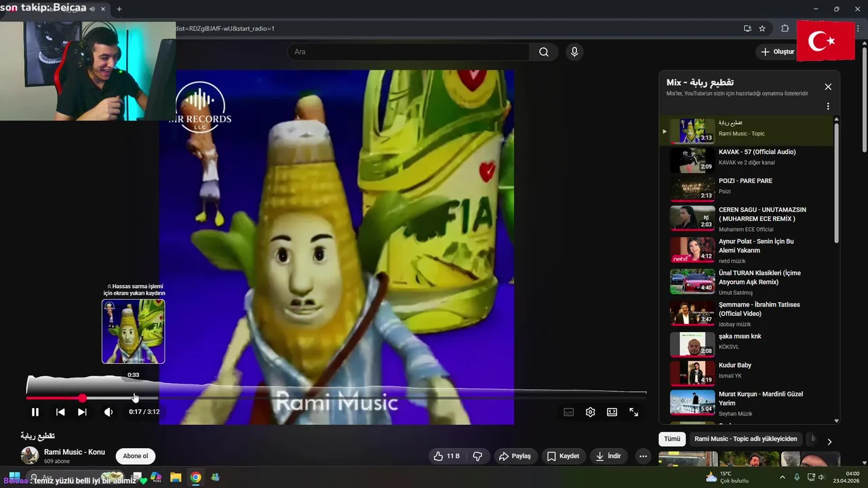868x488 pixels.
Task: Click the playlist panel scrollbar
Action: click(836, 183)
